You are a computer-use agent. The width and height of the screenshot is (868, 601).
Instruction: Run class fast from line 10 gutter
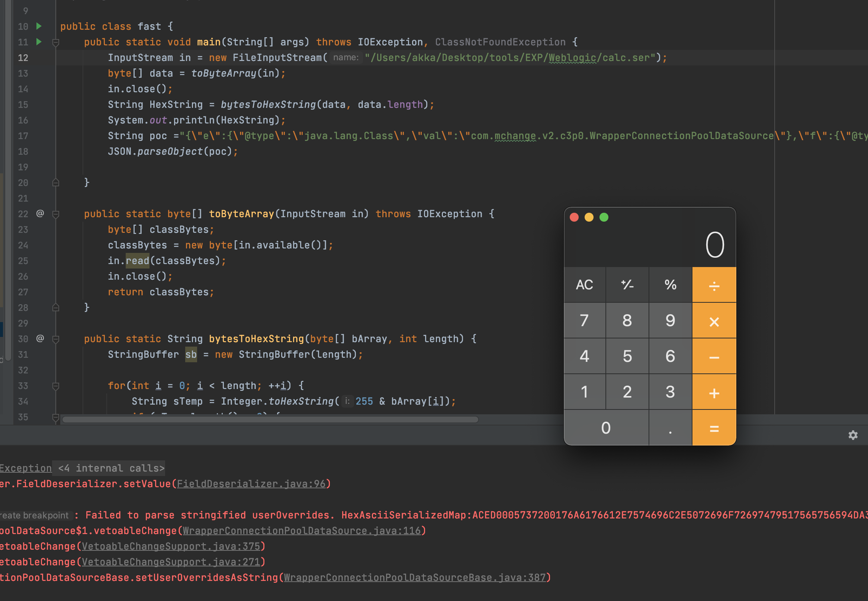tap(39, 26)
